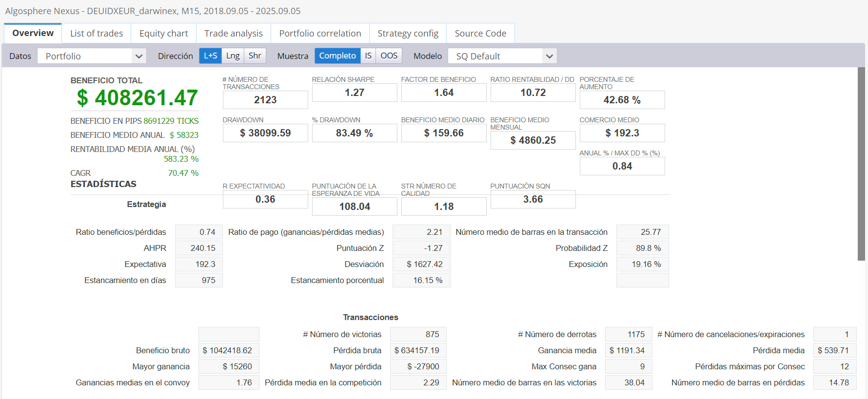This screenshot has height=399, width=868.
Task: Toggle direction to Shr only
Action: tap(255, 56)
